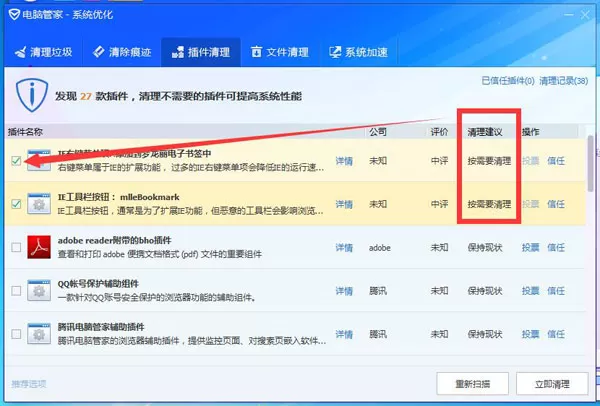Click 保持现状 in the adobe reader row
The width and height of the screenshot is (600, 406).
pos(485,248)
